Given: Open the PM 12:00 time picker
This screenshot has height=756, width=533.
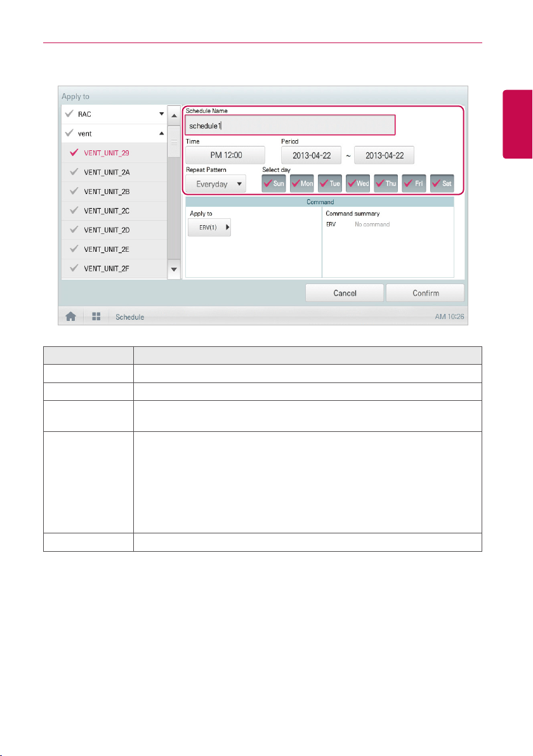Looking at the screenshot, I should (225, 155).
